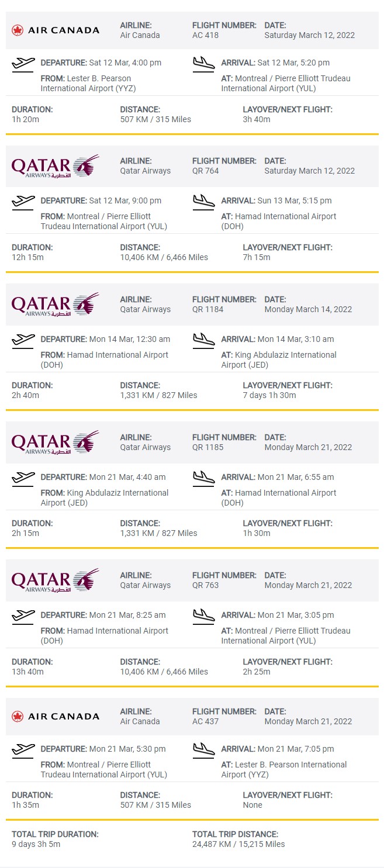384x868 pixels.
Task: Click the arrival plane icon for AC 437
Action: [204, 750]
